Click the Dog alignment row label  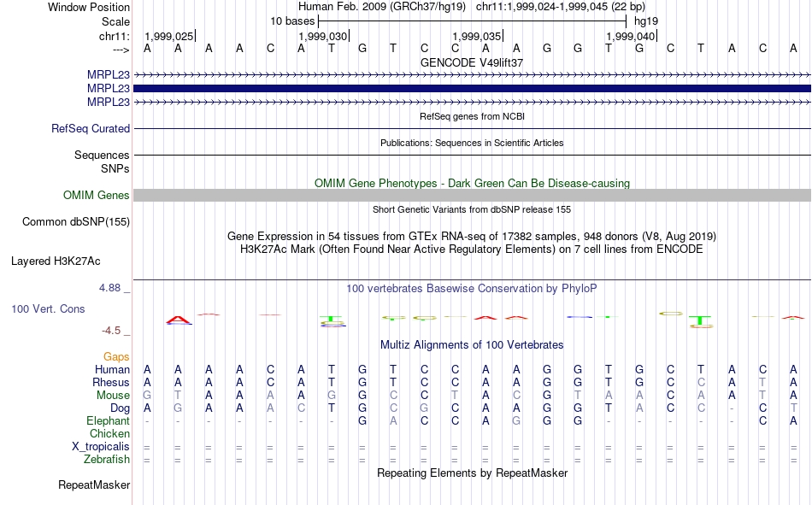(x=121, y=408)
